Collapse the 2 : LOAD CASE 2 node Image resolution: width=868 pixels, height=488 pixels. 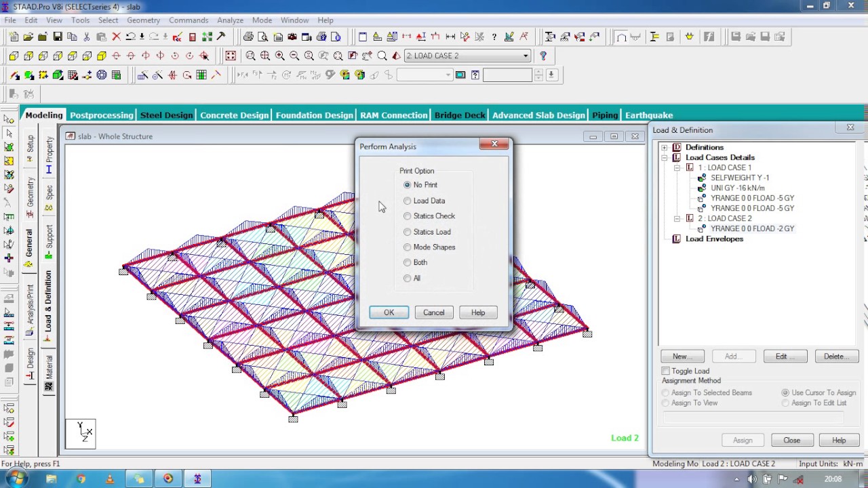pos(677,218)
